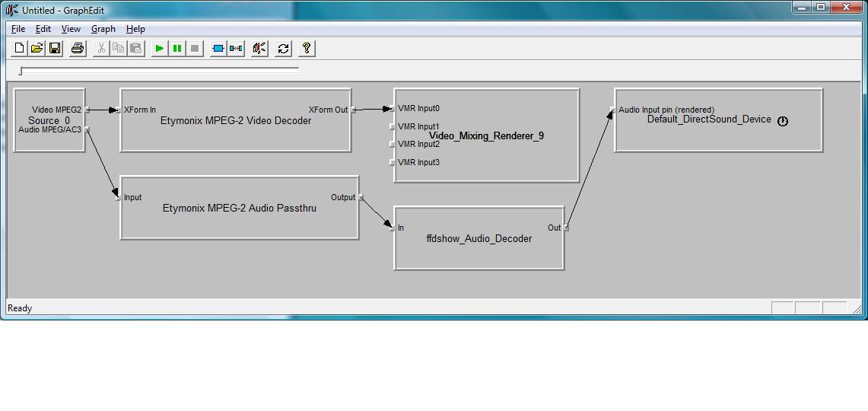Click the Audio Input pin (rendered)
868x411 pixels.
(x=613, y=110)
